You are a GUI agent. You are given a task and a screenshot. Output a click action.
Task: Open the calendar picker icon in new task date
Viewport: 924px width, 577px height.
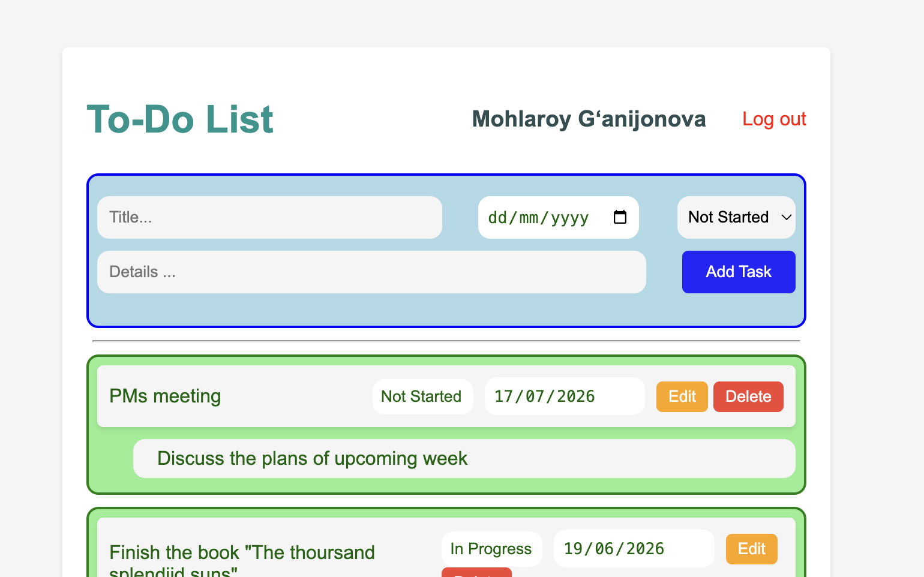tap(620, 217)
